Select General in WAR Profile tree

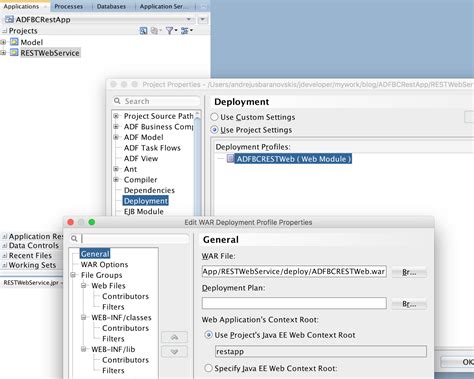click(x=95, y=254)
